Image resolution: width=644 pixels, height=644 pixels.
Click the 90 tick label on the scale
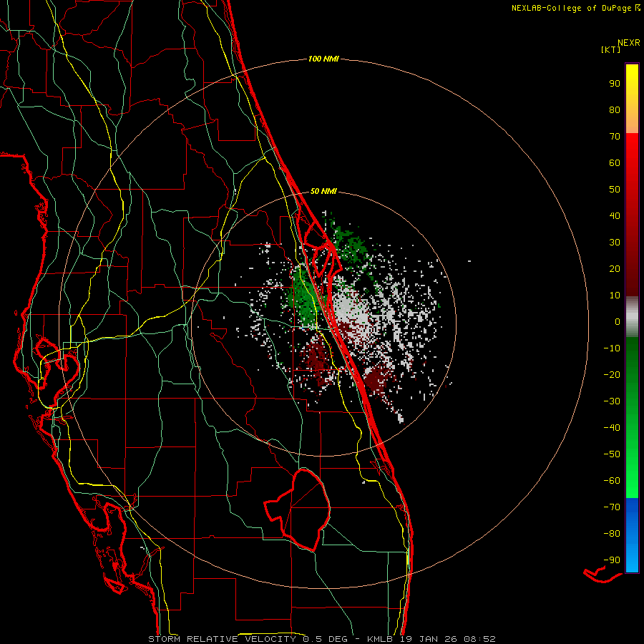tap(615, 84)
